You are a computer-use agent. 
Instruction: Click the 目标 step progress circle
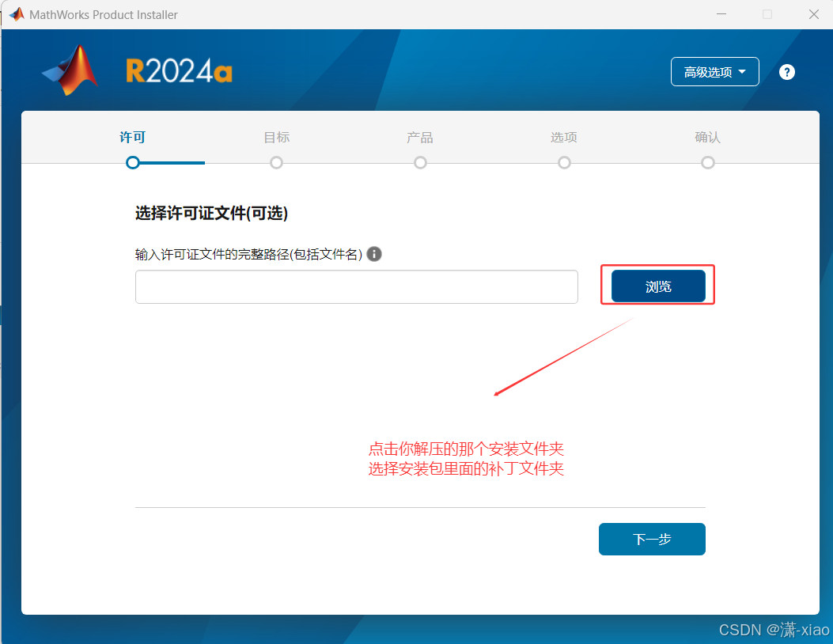276,163
